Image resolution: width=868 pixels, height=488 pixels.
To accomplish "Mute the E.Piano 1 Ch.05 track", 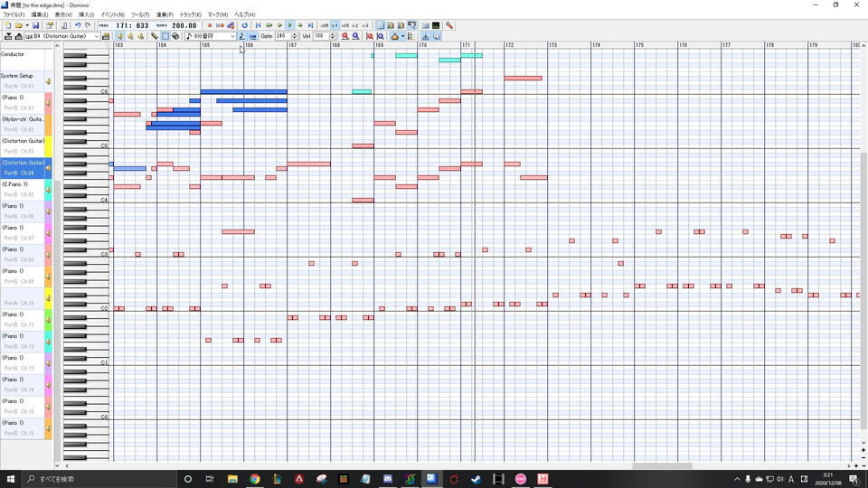I will (x=48, y=190).
